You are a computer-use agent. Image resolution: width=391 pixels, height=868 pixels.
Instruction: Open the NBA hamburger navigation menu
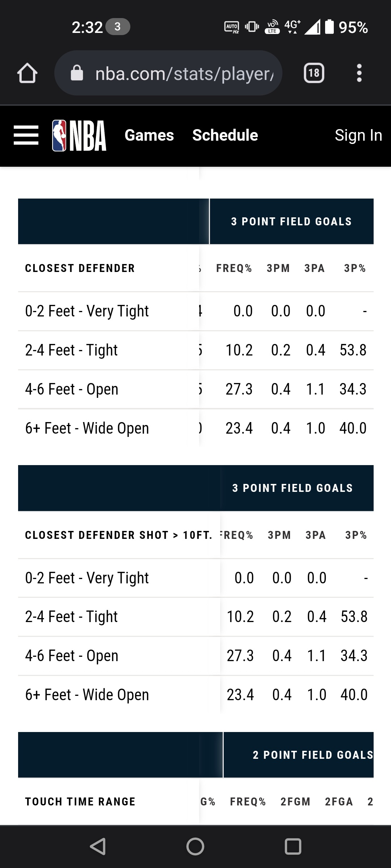(26, 135)
